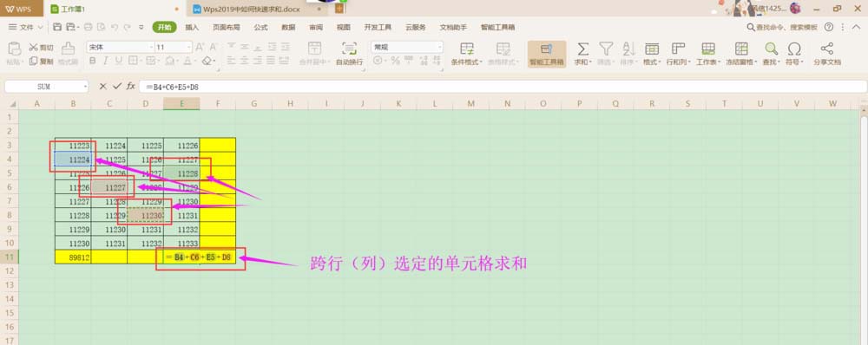
Task: Click the formula bar cancel X icon
Action: click(x=103, y=87)
